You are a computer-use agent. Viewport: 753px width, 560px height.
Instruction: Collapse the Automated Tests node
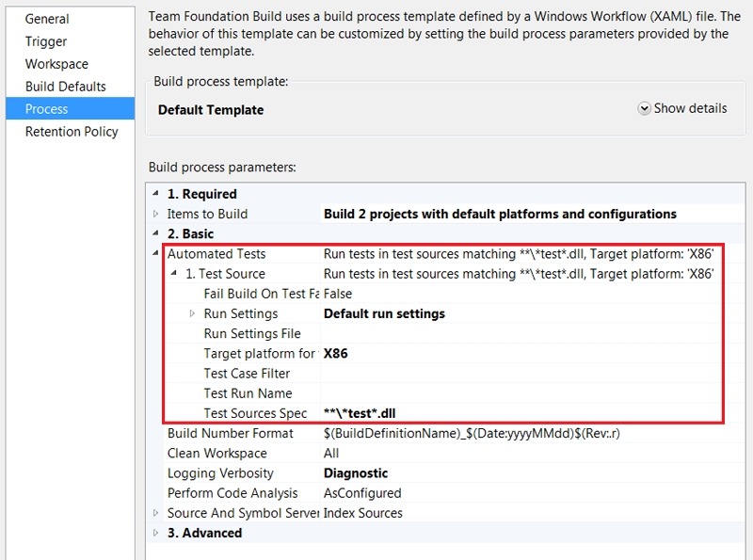pyautogui.click(x=155, y=253)
